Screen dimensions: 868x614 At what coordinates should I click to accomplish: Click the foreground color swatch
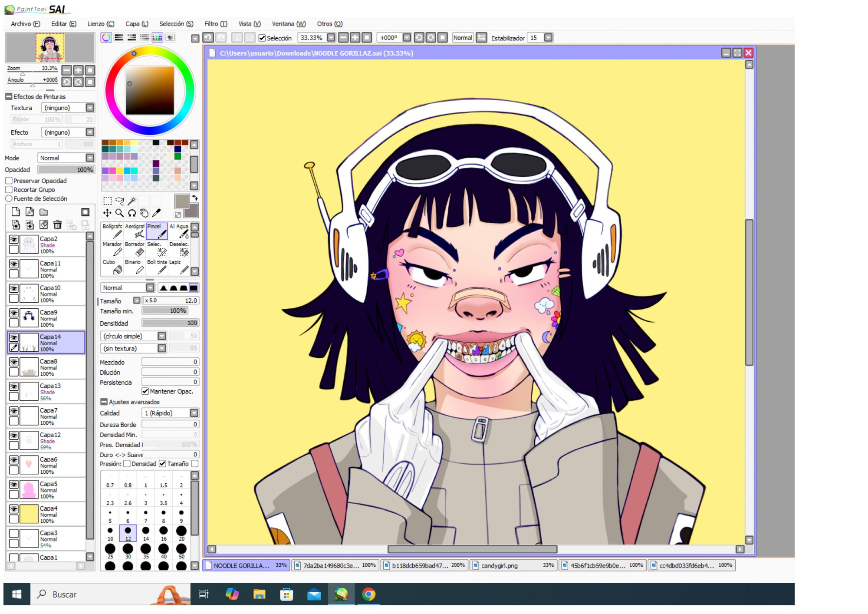coord(182,201)
